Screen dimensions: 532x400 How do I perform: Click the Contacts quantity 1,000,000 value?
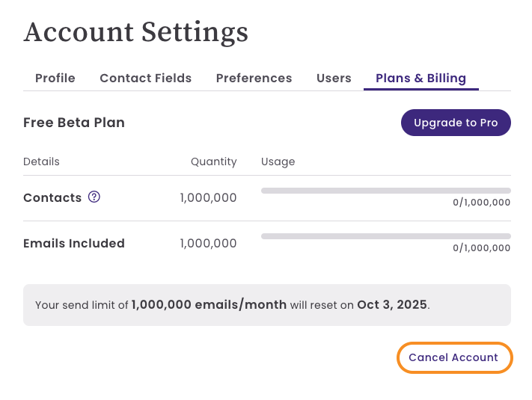208,198
